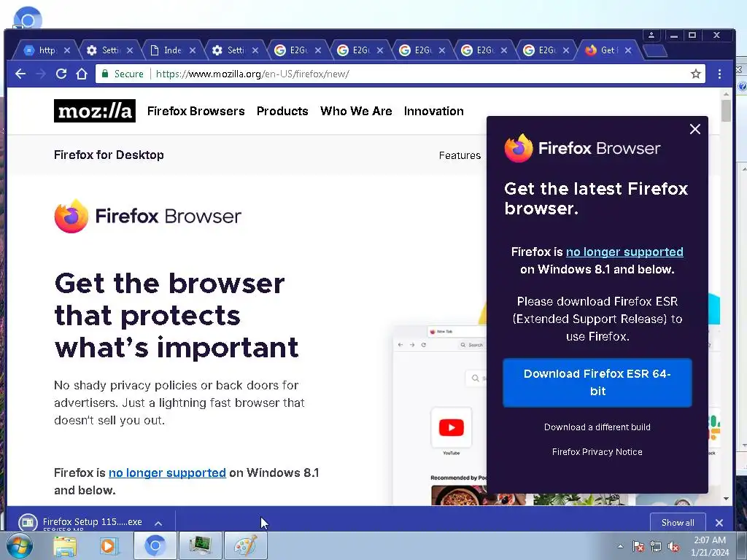The height and width of the screenshot is (560, 747).
Task: Click Download Firefox ESR 64-bit button
Action: (597, 382)
